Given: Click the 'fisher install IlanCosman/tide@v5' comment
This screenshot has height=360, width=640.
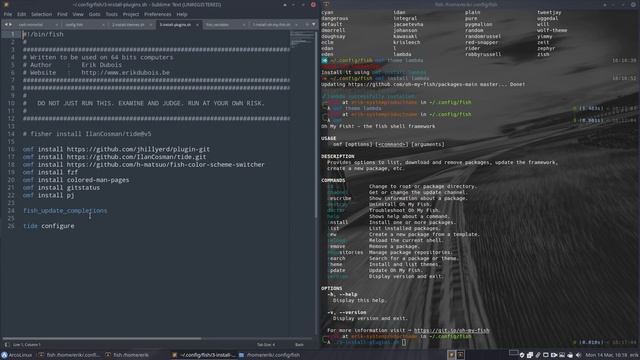Looking at the screenshot, I should point(87,134).
